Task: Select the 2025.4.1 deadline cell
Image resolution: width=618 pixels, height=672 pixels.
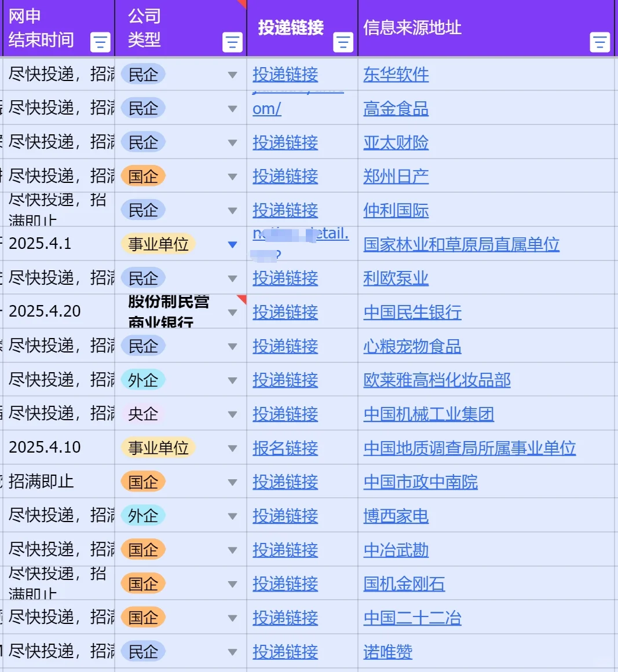Action: (x=58, y=244)
